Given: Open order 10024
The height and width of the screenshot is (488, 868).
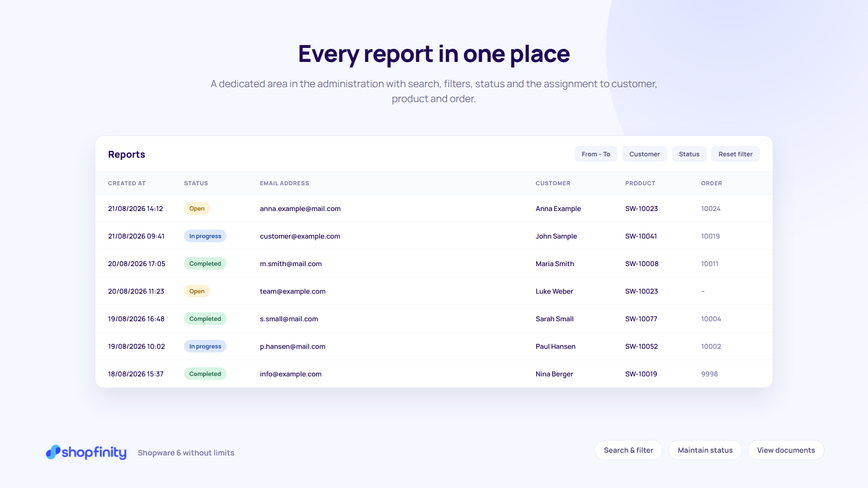Looking at the screenshot, I should (711, 209).
